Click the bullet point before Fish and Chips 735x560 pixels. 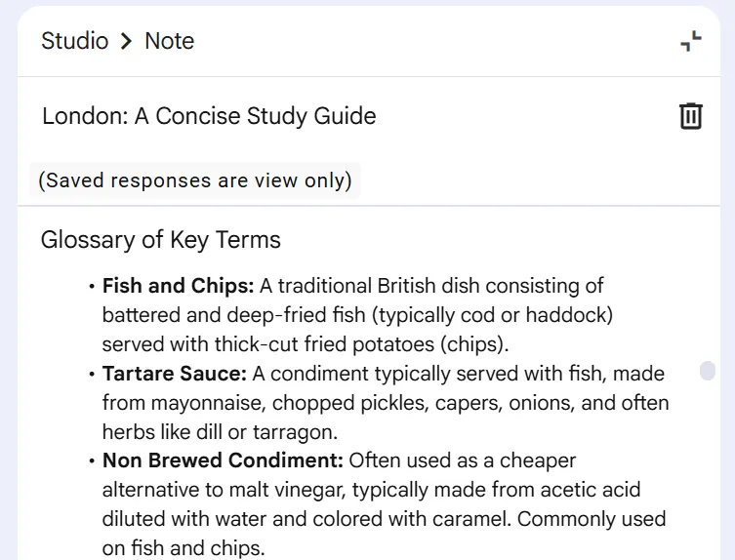(92, 287)
